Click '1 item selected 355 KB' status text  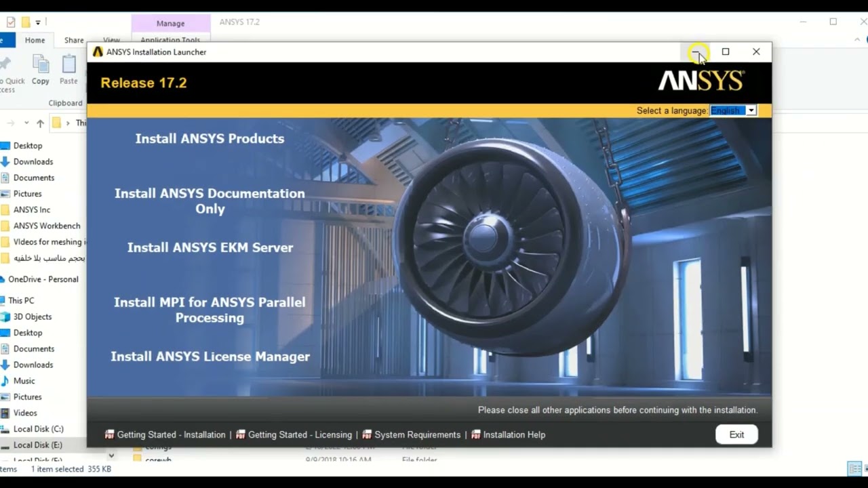pyautogui.click(x=71, y=469)
